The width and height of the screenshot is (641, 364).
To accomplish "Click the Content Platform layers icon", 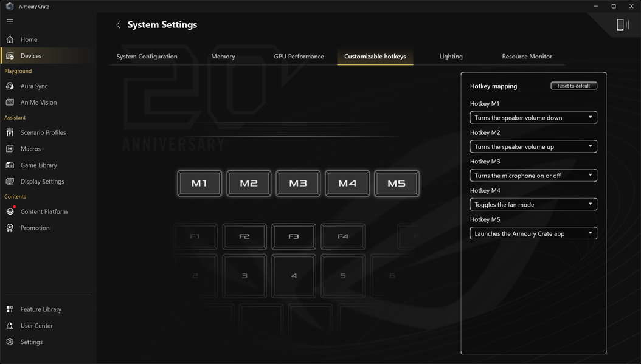I will [x=10, y=211].
